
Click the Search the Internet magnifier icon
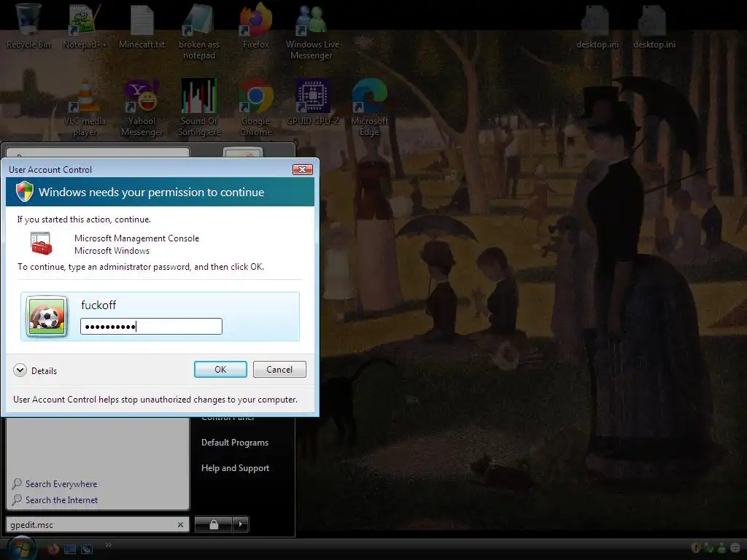[x=17, y=500]
